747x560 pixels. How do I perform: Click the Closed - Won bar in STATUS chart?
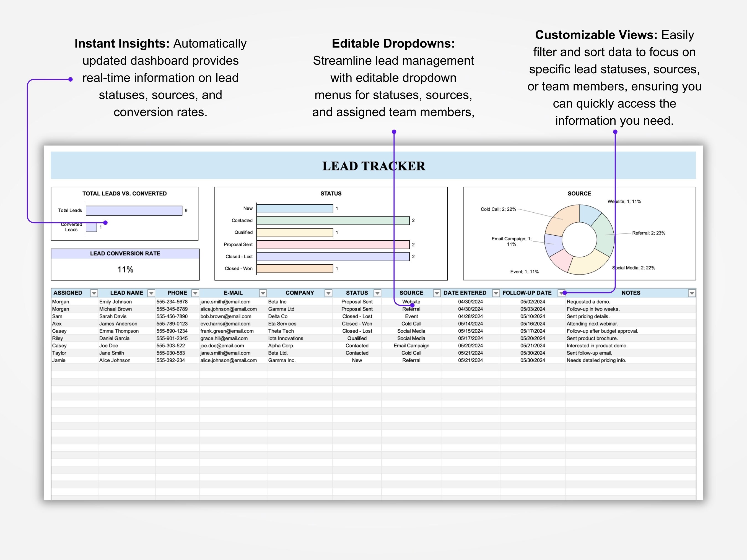(x=294, y=268)
